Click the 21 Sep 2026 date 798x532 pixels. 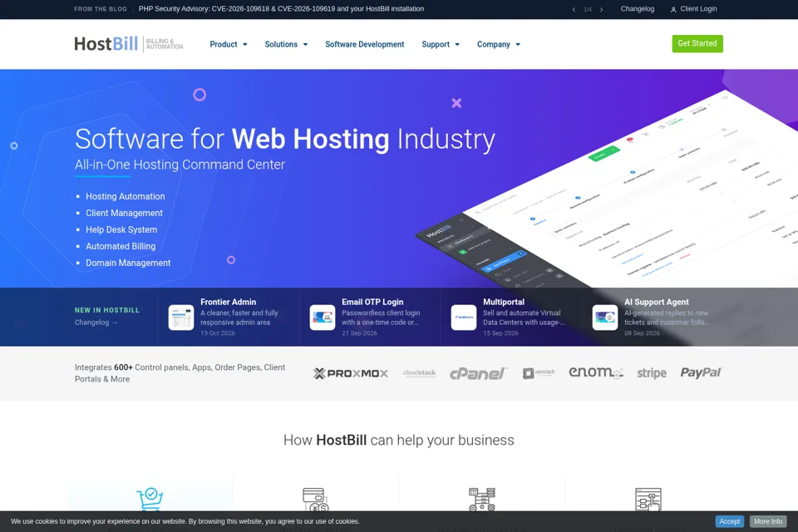point(359,333)
